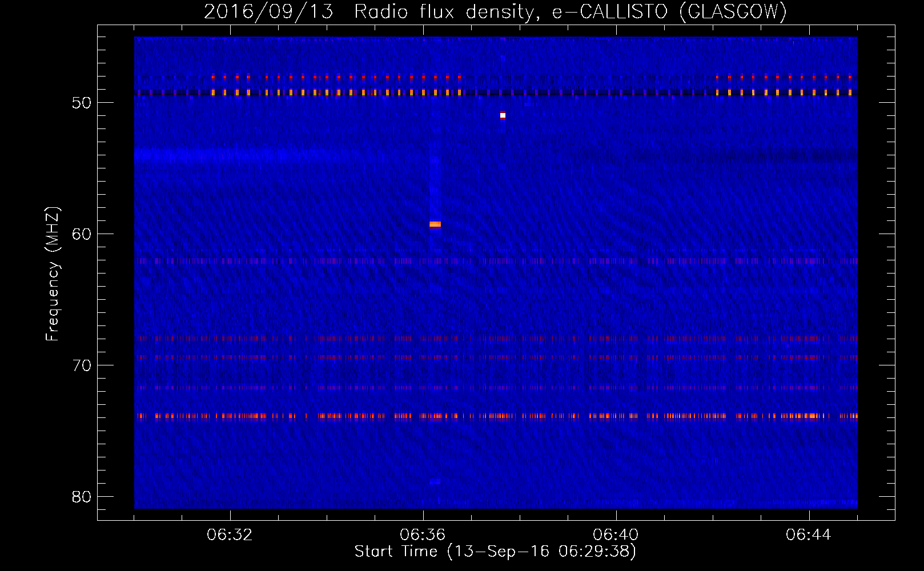Click the bright white burst near 51 MHz

coord(503,115)
